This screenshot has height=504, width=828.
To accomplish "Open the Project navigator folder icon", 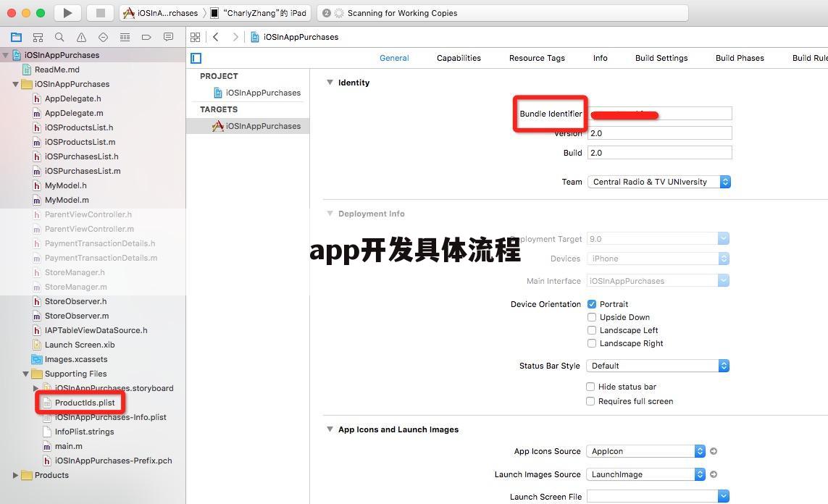I will (x=17, y=37).
